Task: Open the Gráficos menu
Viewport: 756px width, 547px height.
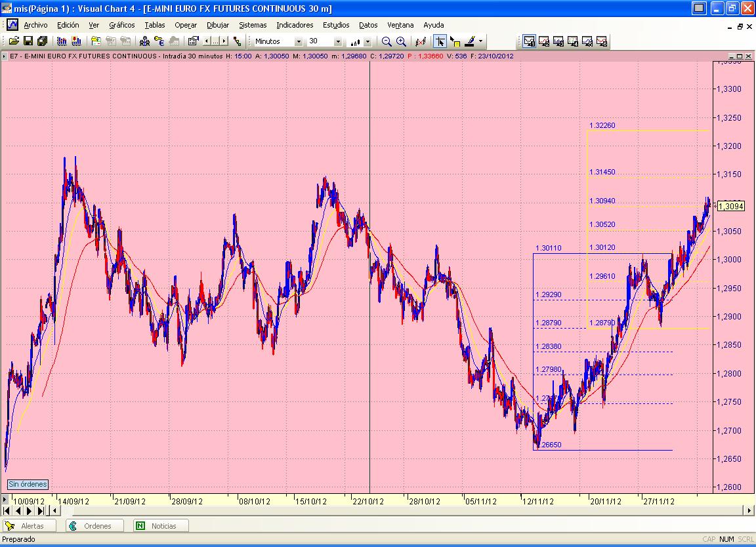Action: pos(122,25)
